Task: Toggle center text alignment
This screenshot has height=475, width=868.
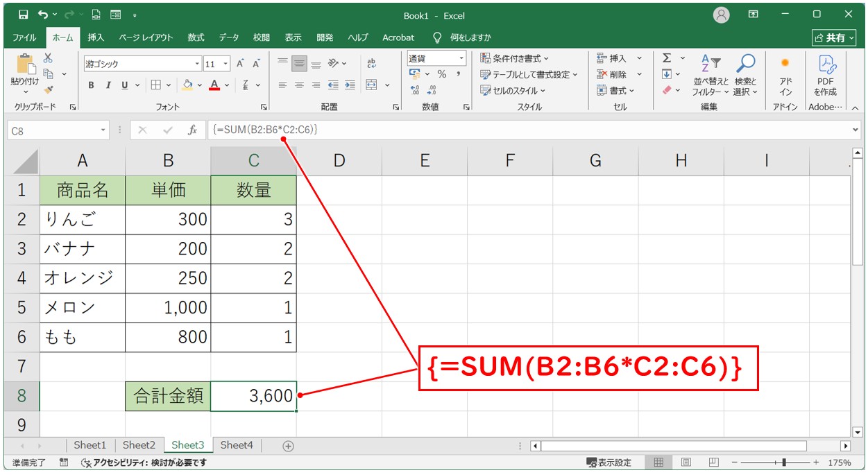Action: pos(299,85)
